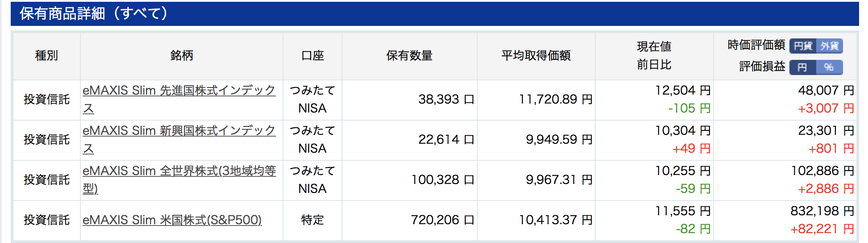Click the 現在値 前日比 column header
This screenshot has height=243, width=868.
(654, 56)
